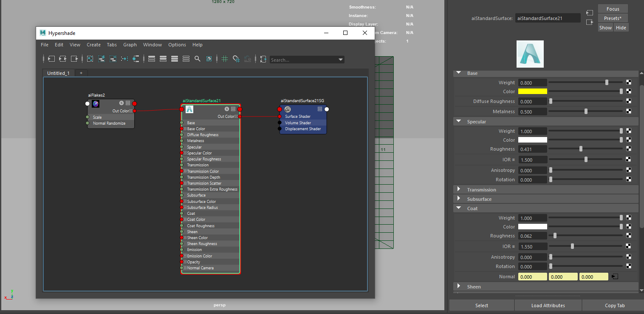Expand Specular Color attribute on node
644x314 pixels.
(185, 153)
